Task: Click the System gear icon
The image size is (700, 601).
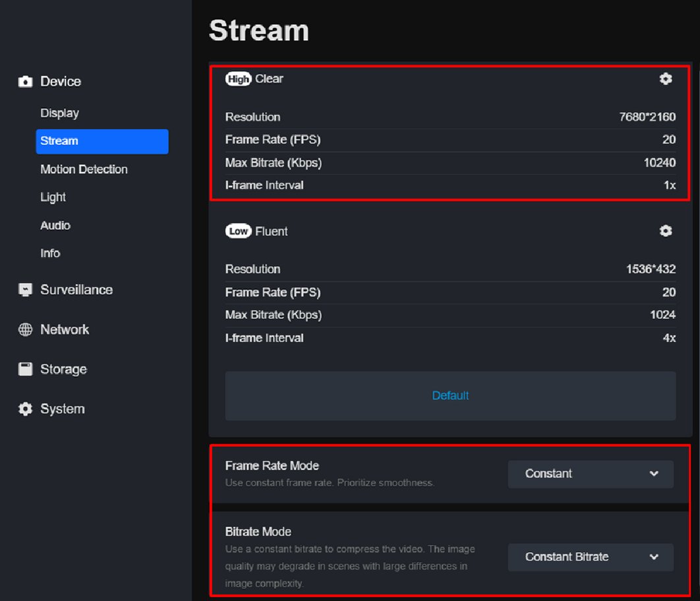Action: (x=26, y=409)
